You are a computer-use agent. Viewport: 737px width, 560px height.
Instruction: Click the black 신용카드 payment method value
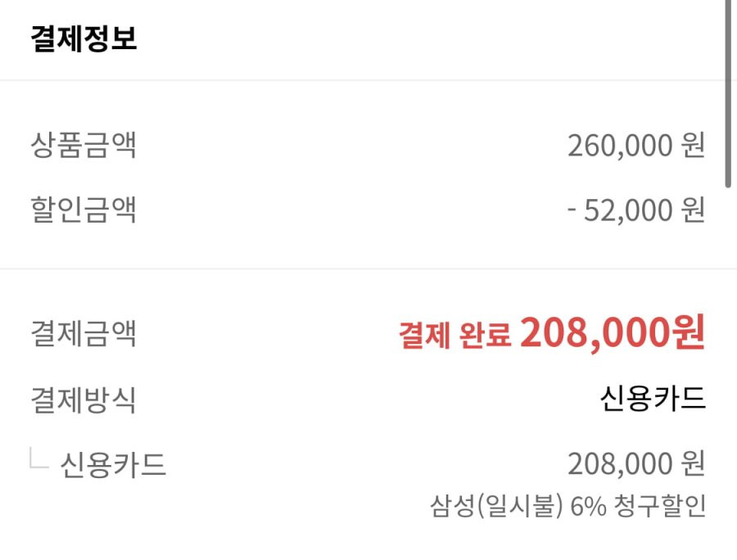click(653, 399)
